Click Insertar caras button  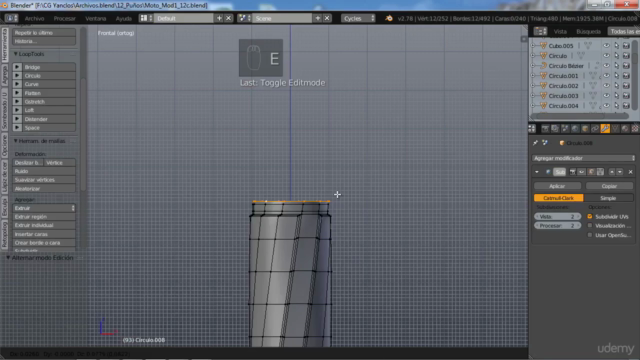(x=44, y=234)
